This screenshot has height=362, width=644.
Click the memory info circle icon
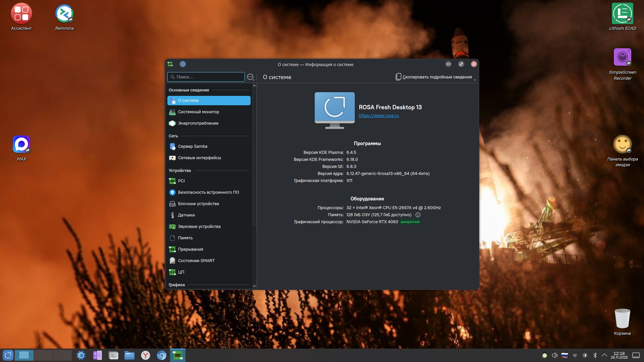[418, 215]
